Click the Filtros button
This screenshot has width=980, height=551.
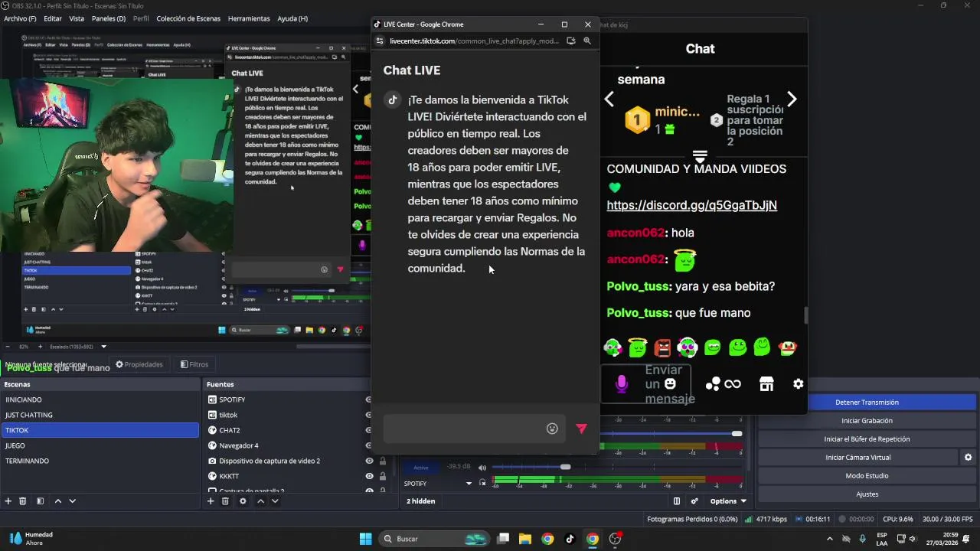pos(194,364)
